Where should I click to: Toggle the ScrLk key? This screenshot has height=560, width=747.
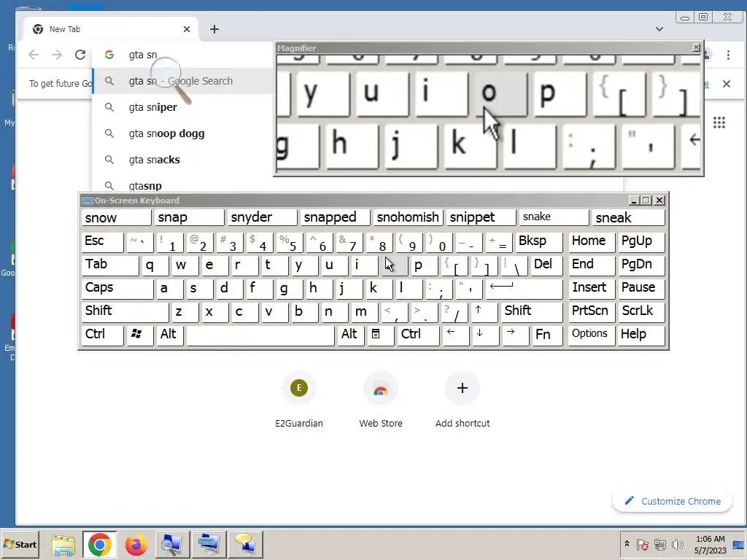point(640,312)
